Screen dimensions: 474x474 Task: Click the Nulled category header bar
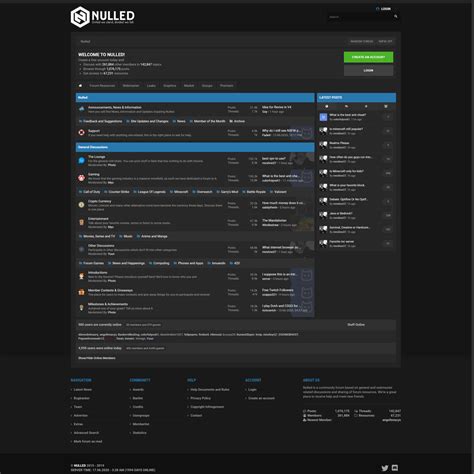(x=195, y=97)
